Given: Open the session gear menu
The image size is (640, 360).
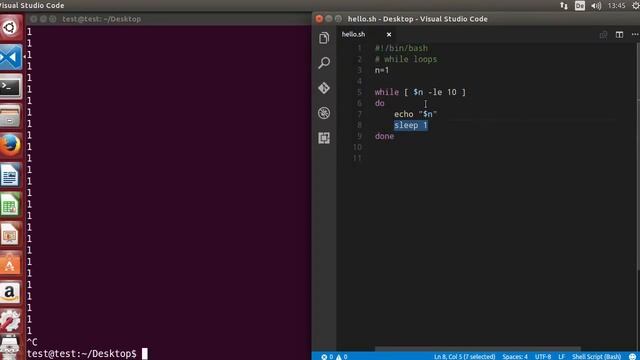Looking at the screenshot, I should (636, 6).
